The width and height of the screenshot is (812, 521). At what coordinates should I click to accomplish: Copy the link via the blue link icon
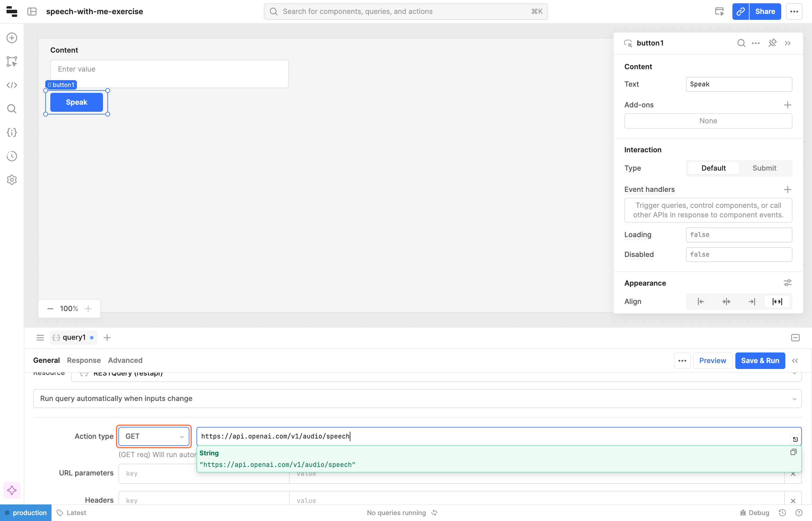[x=740, y=12]
